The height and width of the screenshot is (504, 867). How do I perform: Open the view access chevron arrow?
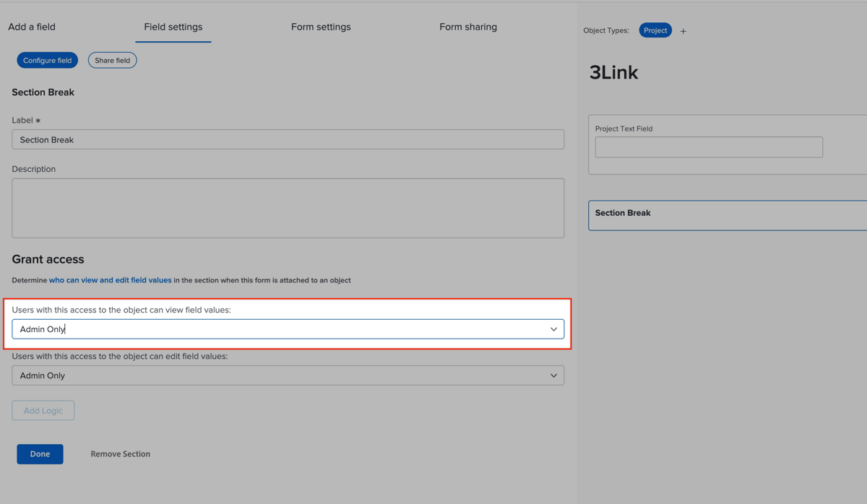pyautogui.click(x=554, y=329)
